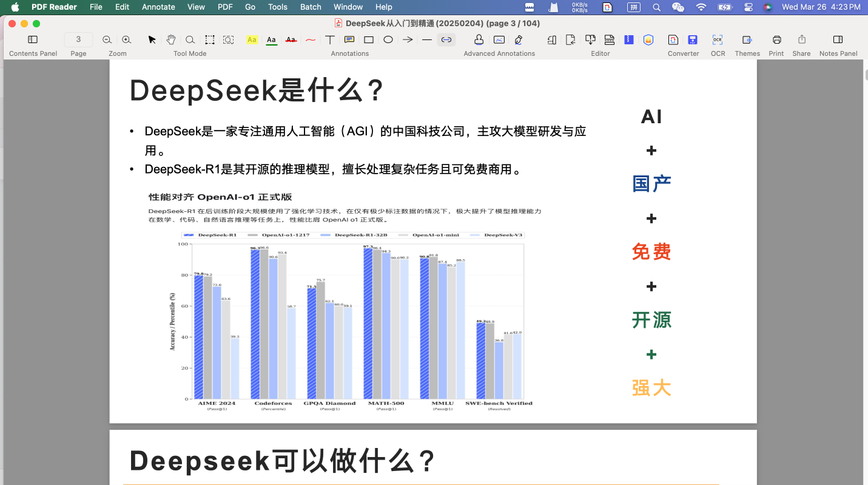Open the View menu
The height and width of the screenshot is (485, 868).
[197, 7]
